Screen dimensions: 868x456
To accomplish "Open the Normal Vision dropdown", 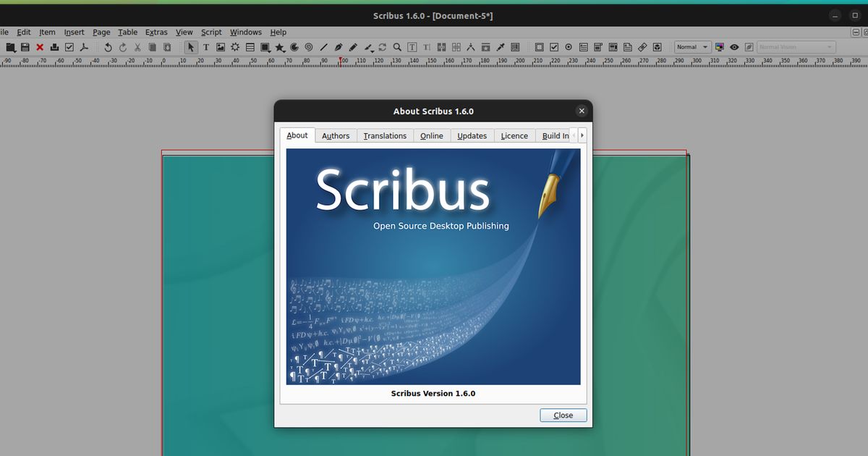I will click(x=796, y=47).
